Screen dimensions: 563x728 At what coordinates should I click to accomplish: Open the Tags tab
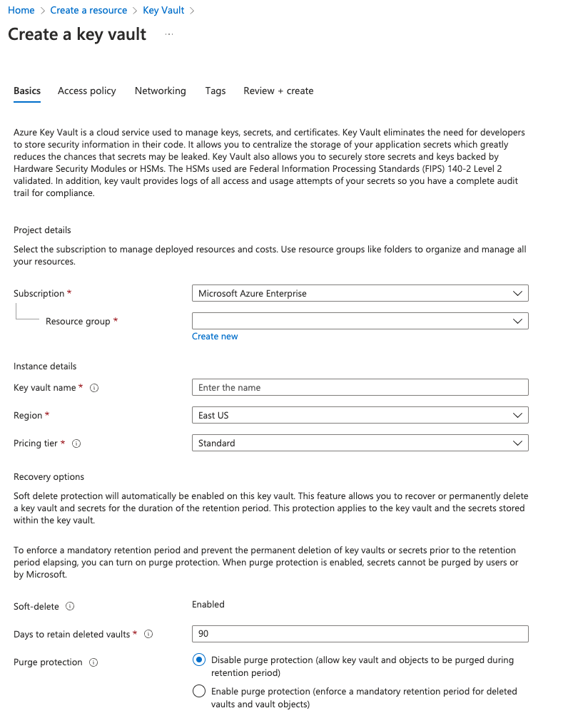(215, 91)
